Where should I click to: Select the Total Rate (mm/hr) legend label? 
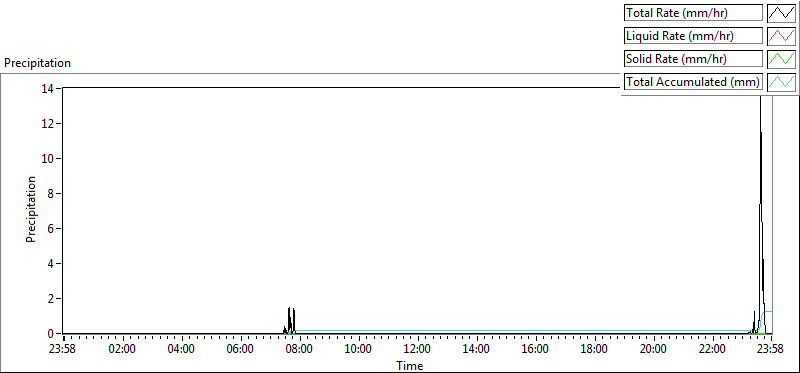693,13
